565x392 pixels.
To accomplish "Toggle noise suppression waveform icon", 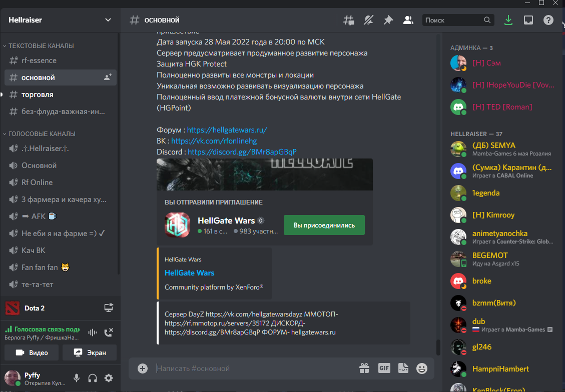I will (92, 332).
